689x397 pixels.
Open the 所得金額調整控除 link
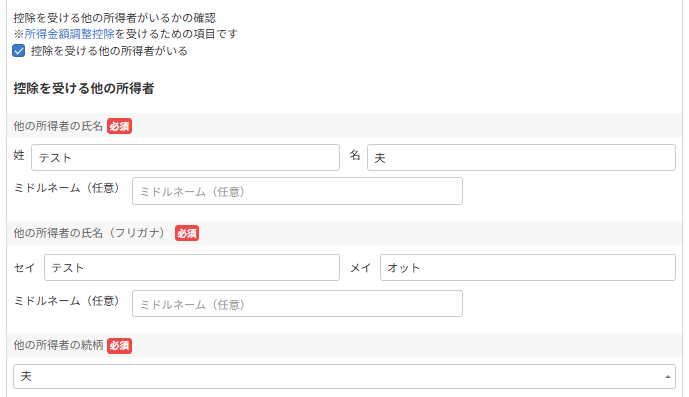coord(69,34)
